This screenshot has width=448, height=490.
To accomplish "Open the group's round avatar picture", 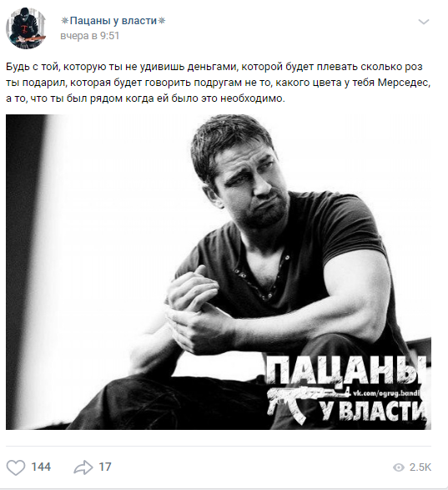I will coord(26,28).
